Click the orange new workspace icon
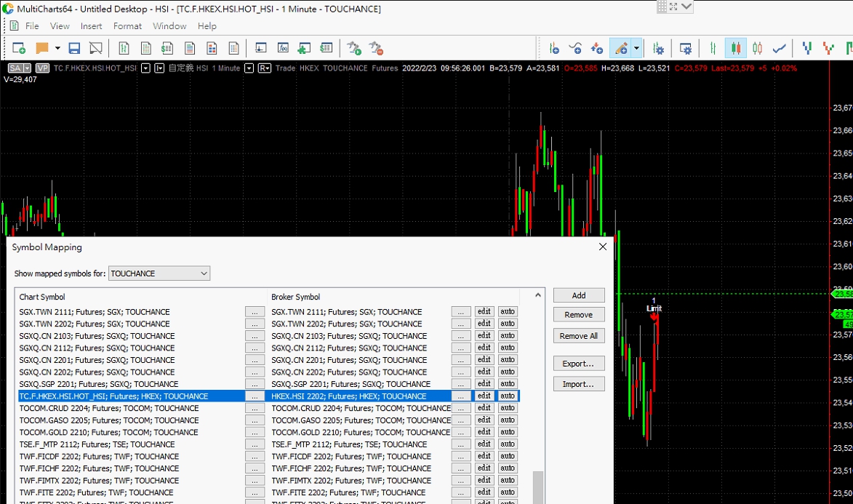The height and width of the screenshot is (504, 853). click(x=42, y=49)
